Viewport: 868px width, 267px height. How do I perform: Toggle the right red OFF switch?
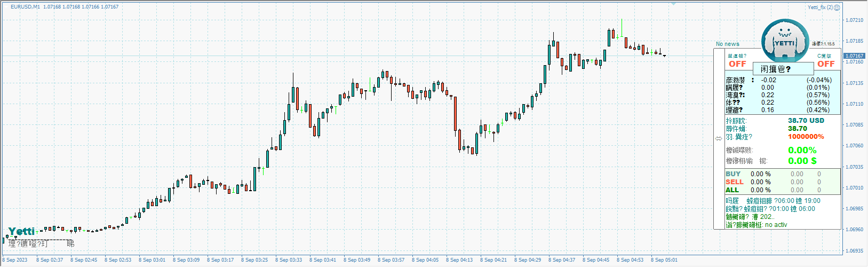point(826,64)
